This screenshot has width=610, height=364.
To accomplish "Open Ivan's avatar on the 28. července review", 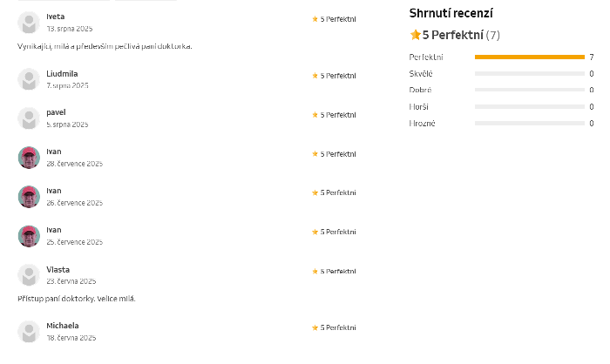I will coord(29,158).
